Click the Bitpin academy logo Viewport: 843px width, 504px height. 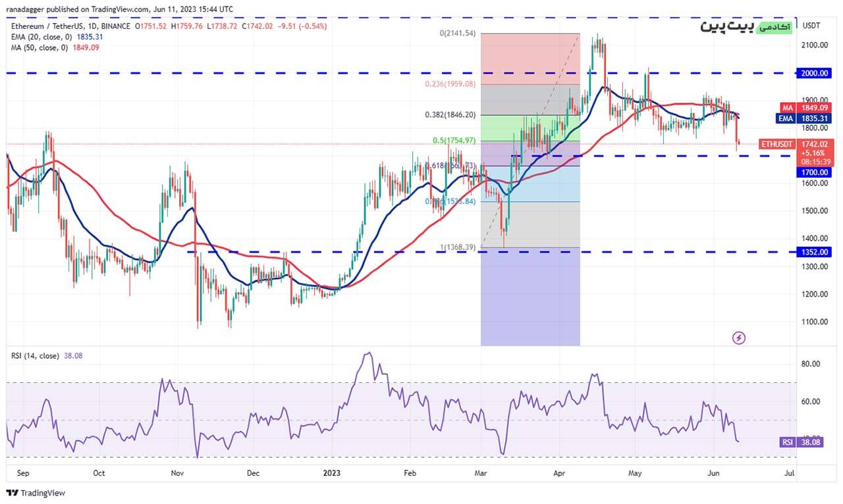click(744, 27)
